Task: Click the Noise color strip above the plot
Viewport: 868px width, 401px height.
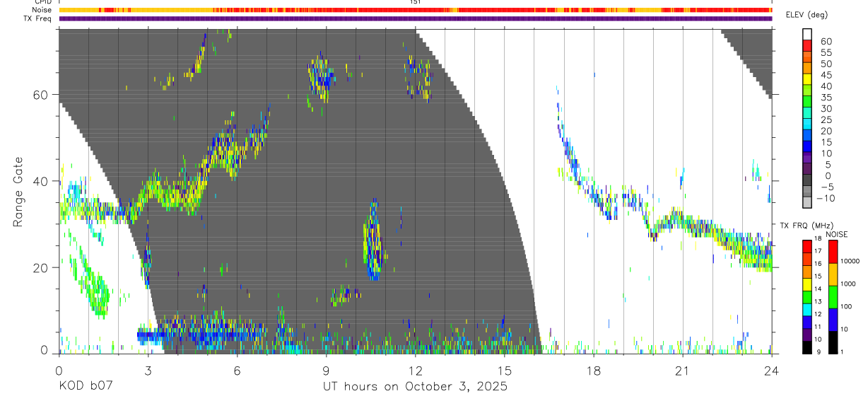Action: (x=415, y=10)
